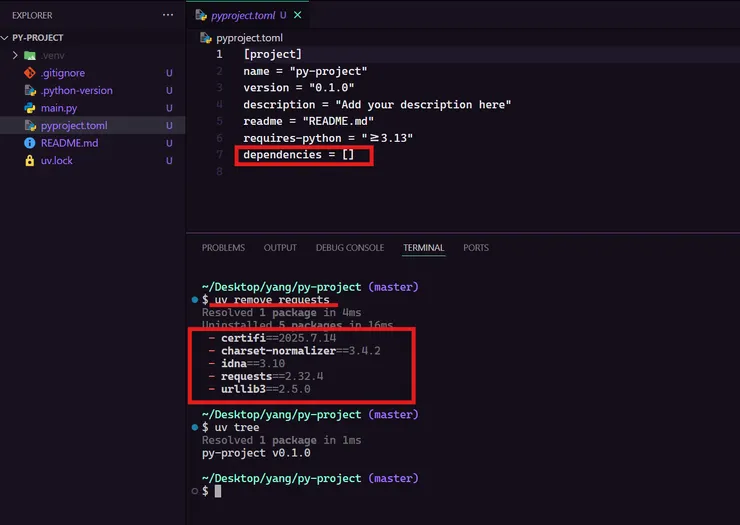Switch to the PORTS panel tab

476,248
